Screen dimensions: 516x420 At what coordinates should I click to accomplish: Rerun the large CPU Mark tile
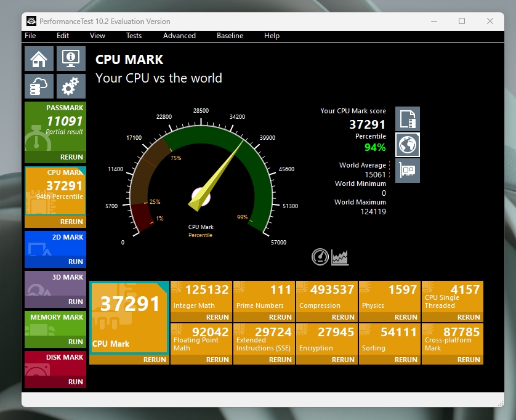pyautogui.click(x=129, y=360)
